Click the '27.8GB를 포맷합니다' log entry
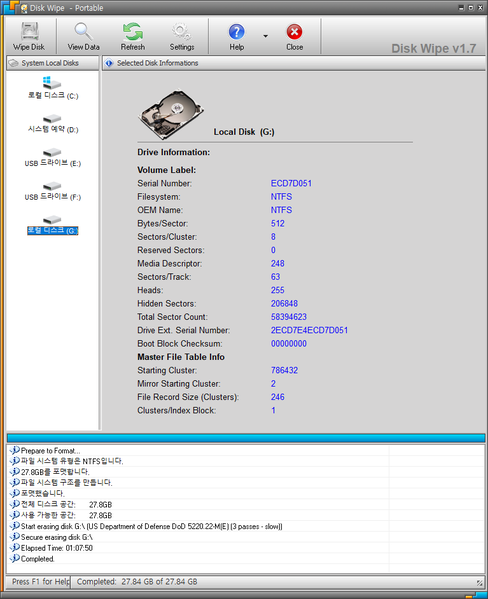Viewport: 488px width, 599px height. click(55, 472)
